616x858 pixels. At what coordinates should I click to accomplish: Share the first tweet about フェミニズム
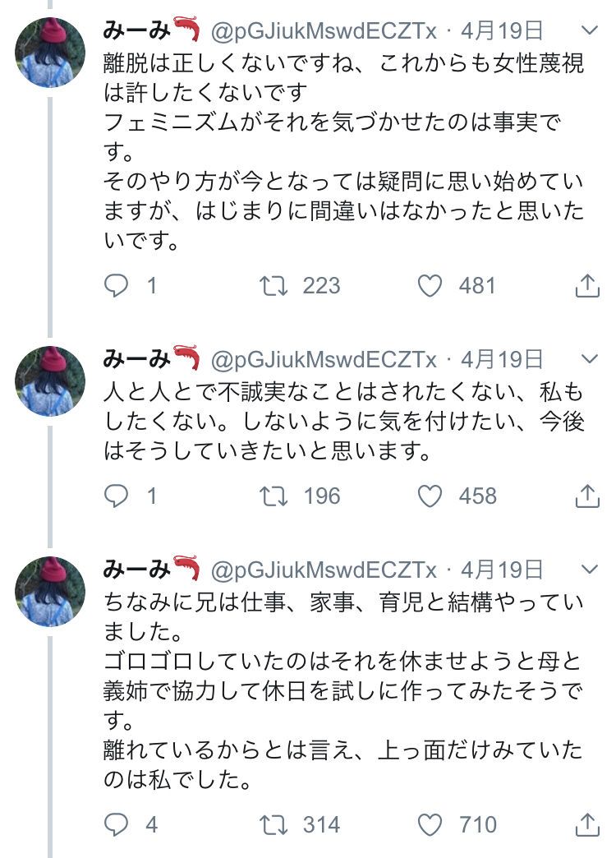tap(586, 285)
